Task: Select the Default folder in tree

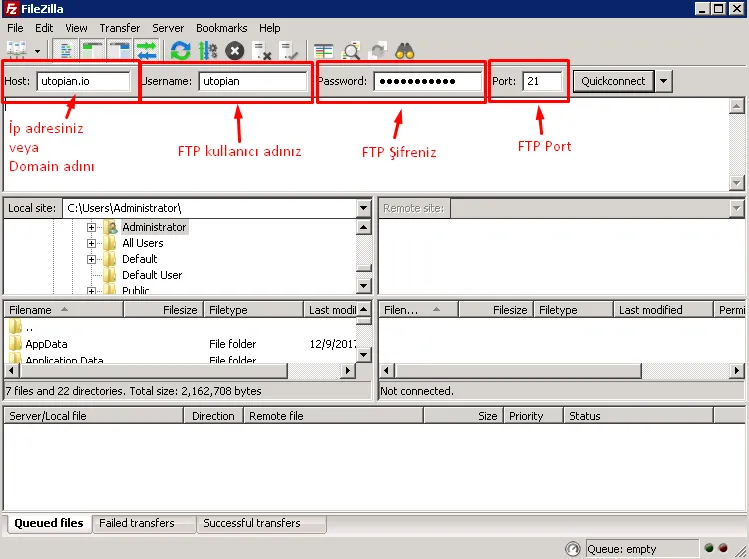Action: pos(139,259)
